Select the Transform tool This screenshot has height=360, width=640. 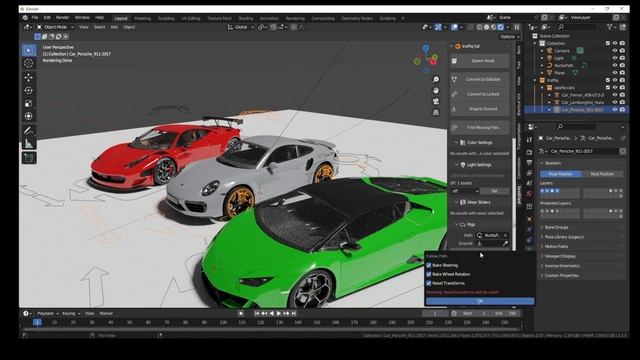[x=29, y=116]
